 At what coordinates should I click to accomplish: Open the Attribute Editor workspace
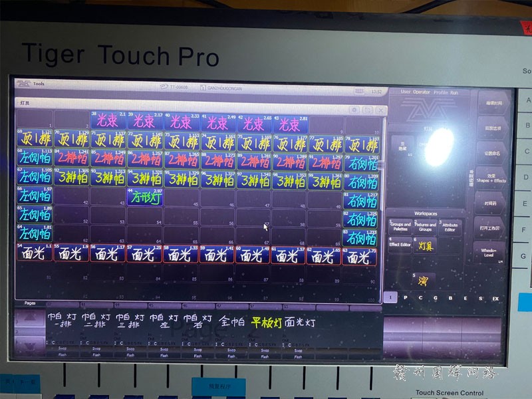click(x=450, y=227)
